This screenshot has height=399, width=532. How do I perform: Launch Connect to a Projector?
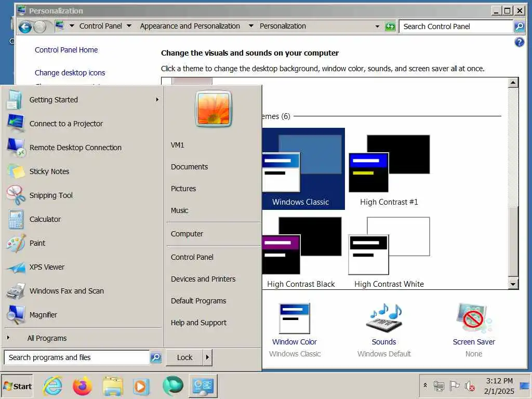[x=83, y=124]
